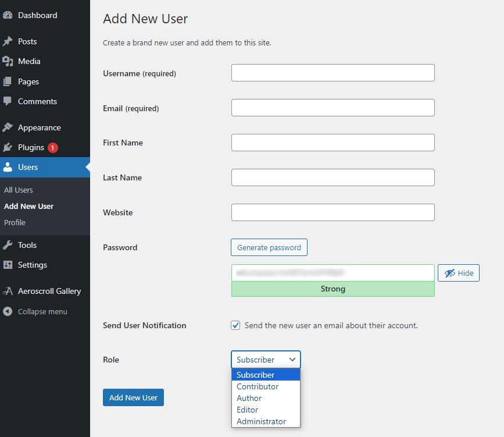Click the Role dropdown chevron arrow
The image size is (504, 437).
coord(292,360)
